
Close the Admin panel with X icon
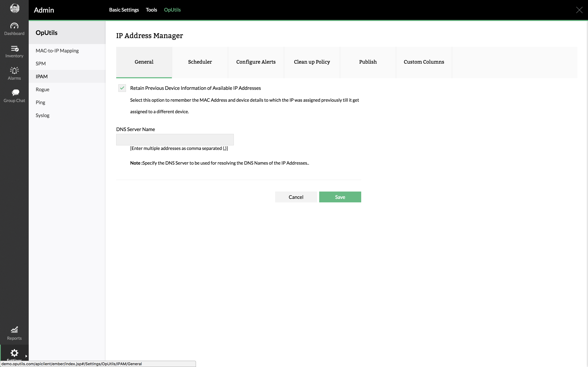point(579,10)
